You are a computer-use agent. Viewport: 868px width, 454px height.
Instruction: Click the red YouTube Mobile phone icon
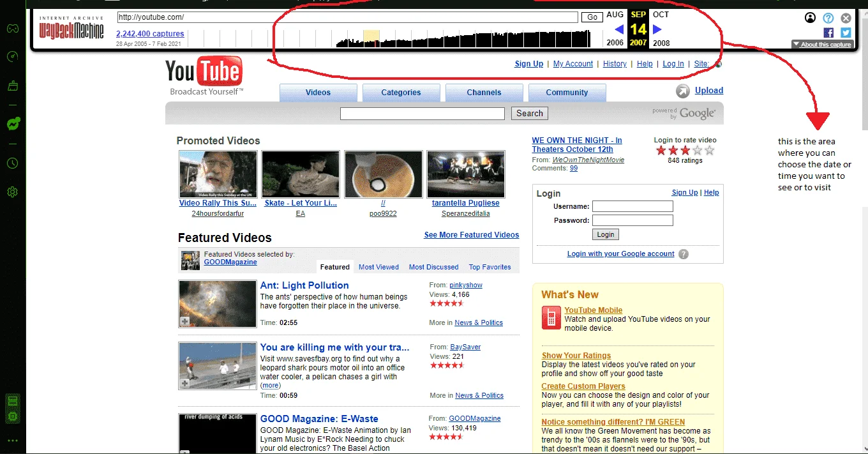click(551, 318)
